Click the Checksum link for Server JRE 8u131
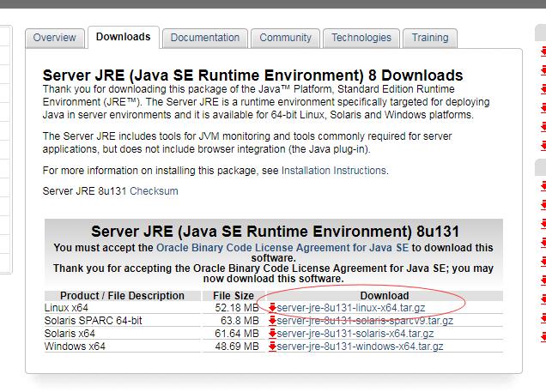 (154, 191)
